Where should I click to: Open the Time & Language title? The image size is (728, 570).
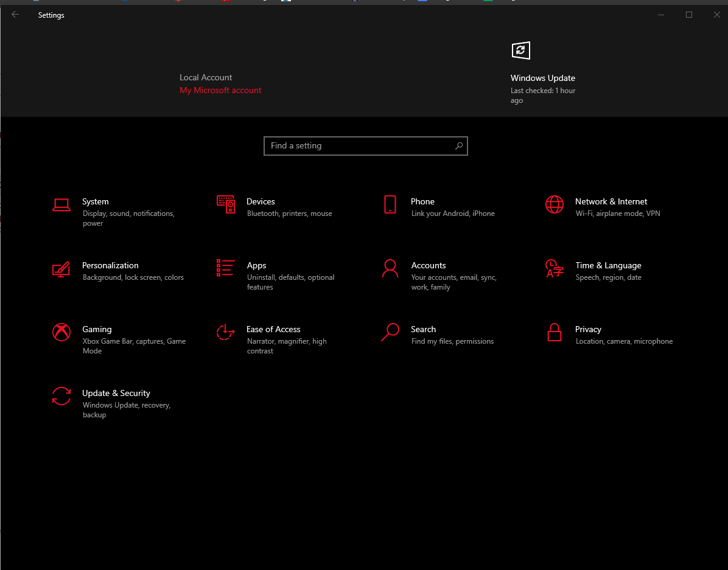[608, 265]
